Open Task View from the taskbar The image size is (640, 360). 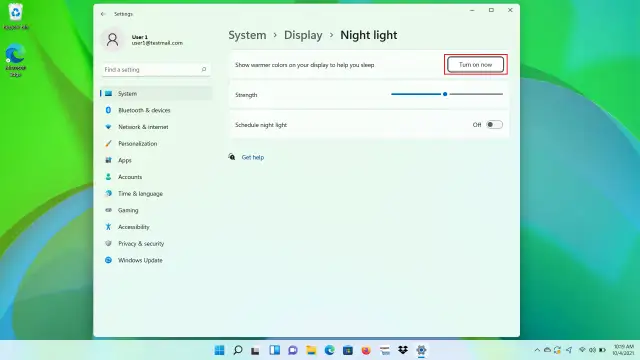click(256, 350)
